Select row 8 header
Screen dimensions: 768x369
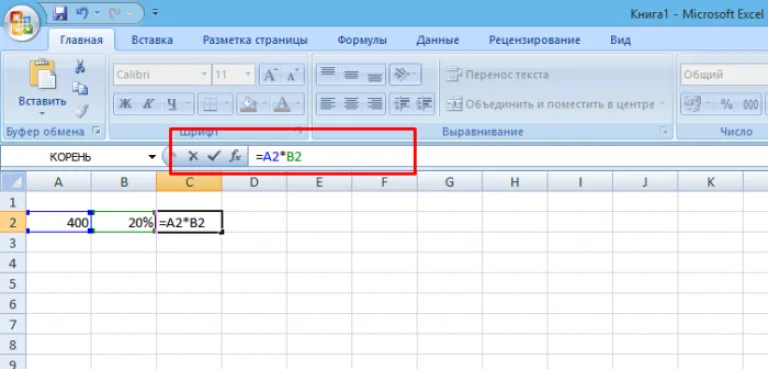coord(13,345)
